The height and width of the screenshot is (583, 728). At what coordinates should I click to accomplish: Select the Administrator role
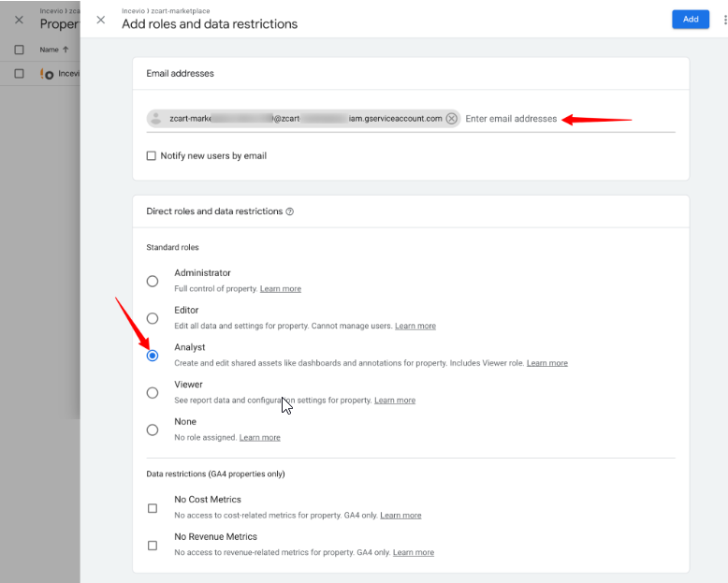click(153, 281)
